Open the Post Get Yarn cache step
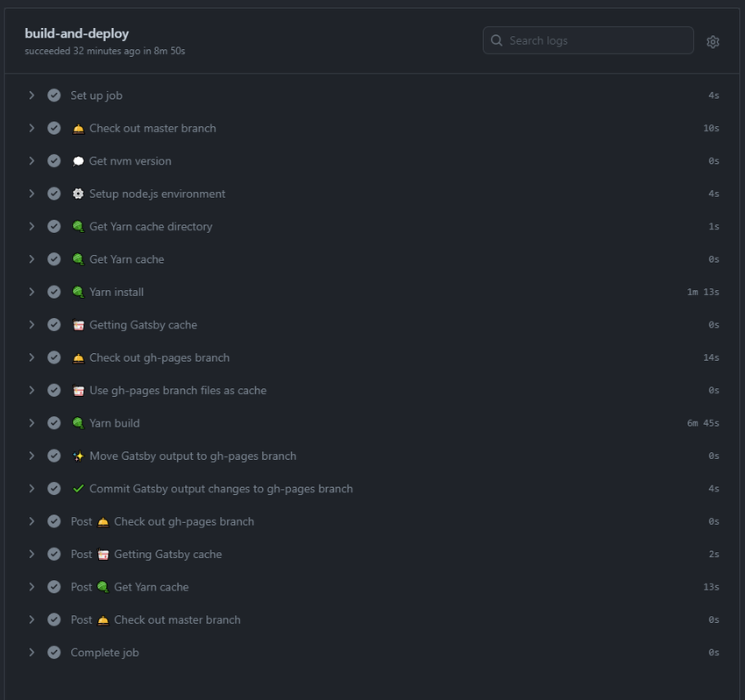745x700 pixels. click(x=372, y=587)
